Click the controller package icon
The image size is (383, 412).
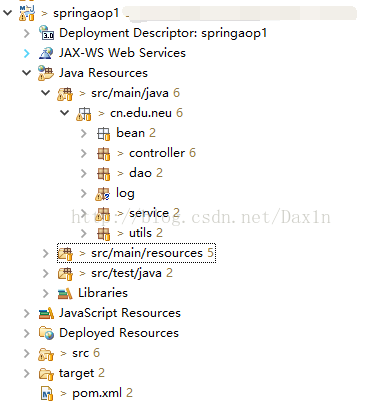[x=103, y=154]
